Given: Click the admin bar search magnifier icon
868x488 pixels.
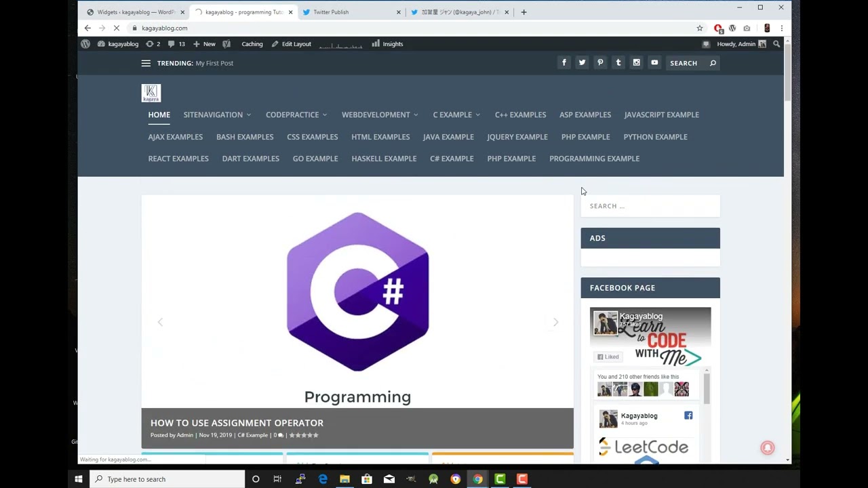Looking at the screenshot, I should (776, 44).
